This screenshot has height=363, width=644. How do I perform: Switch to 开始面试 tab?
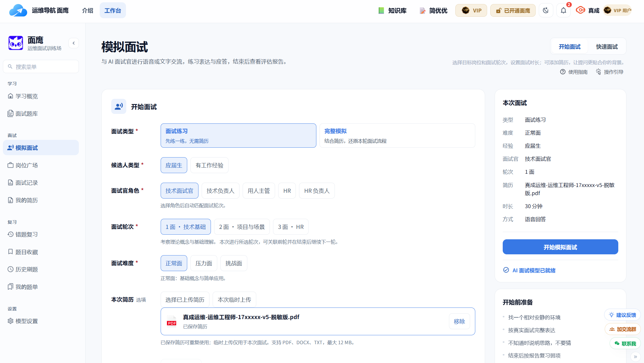569,47
